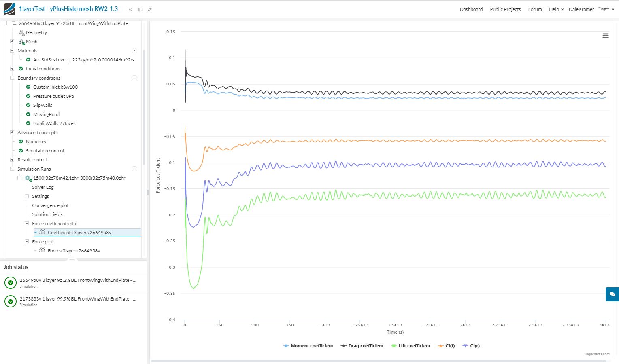Screen dimensions: 619x364
Task: Click the simulation run gear icon
Action: point(28,178)
